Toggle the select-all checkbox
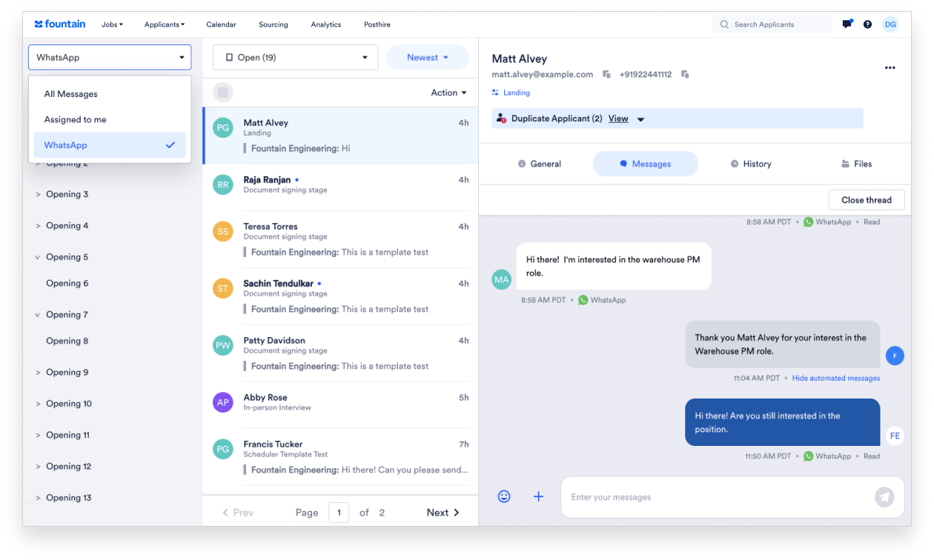Screen dimensions: 934x560 (x=223, y=93)
